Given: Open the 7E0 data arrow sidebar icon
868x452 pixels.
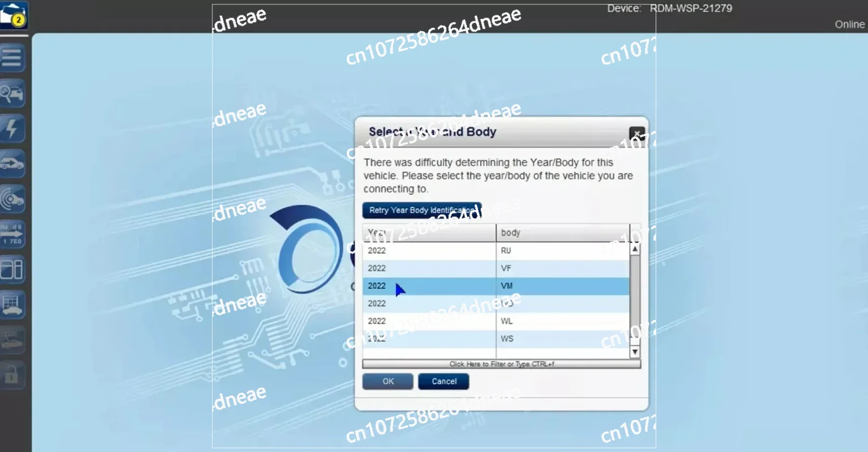Looking at the screenshot, I should [x=12, y=234].
